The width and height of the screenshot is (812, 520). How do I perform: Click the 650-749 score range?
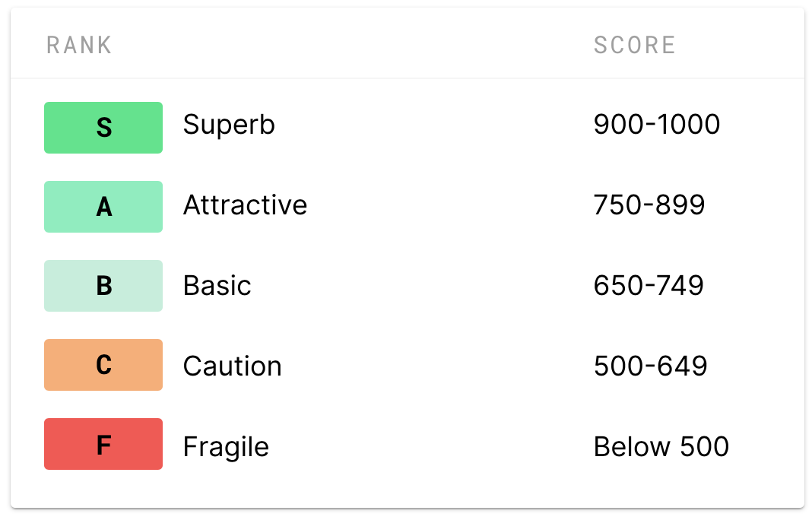click(x=649, y=285)
